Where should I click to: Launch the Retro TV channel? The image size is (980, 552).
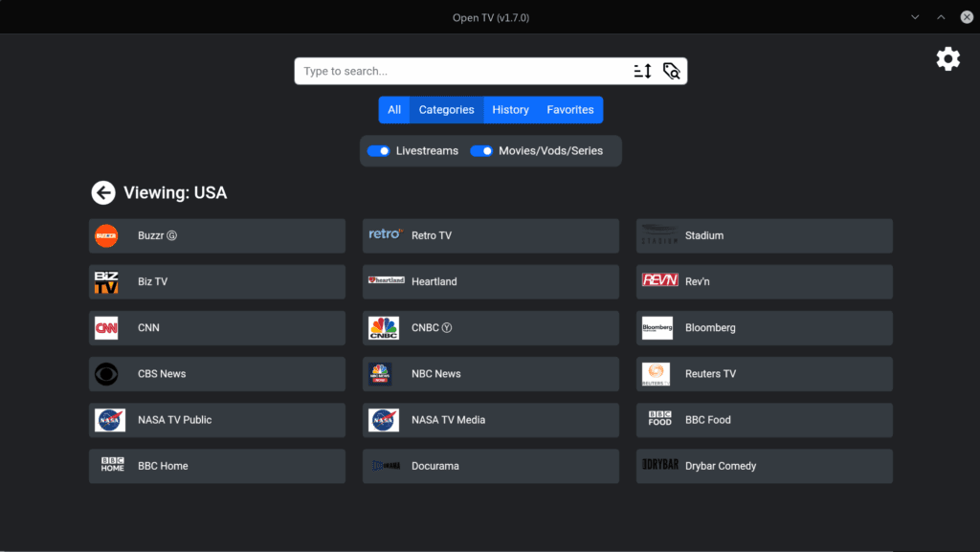[x=490, y=236]
